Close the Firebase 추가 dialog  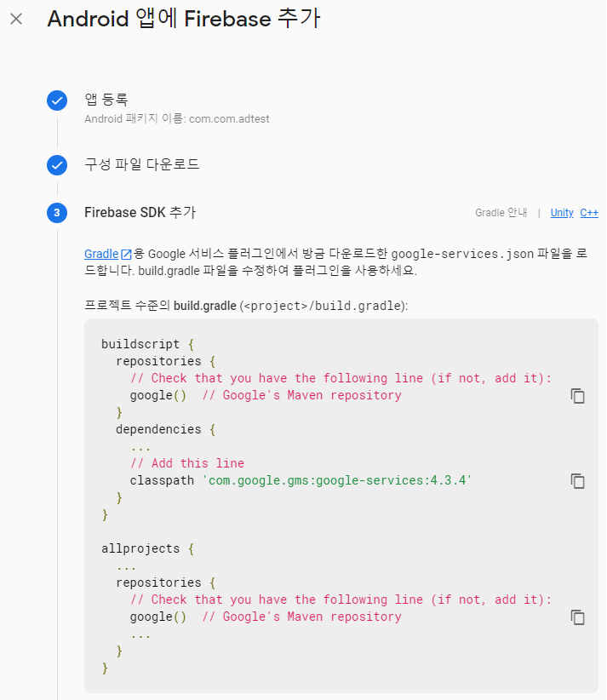coord(14,20)
